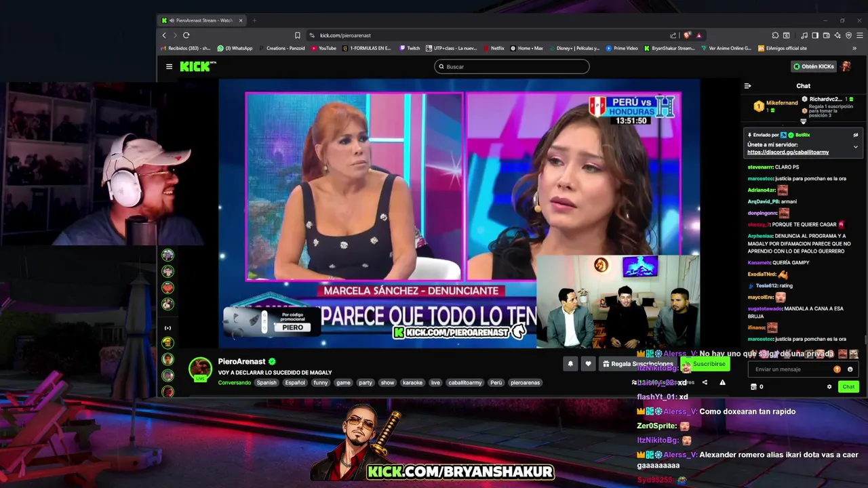This screenshot has height=488, width=868.
Task: Open the discord.gg/caballitoarmy link
Action: (x=788, y=152)
